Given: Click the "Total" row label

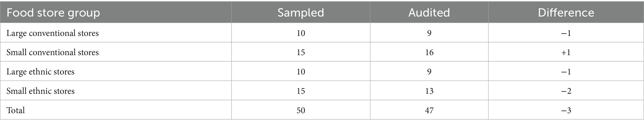Looking at the screenshot, I should (16, 110).
